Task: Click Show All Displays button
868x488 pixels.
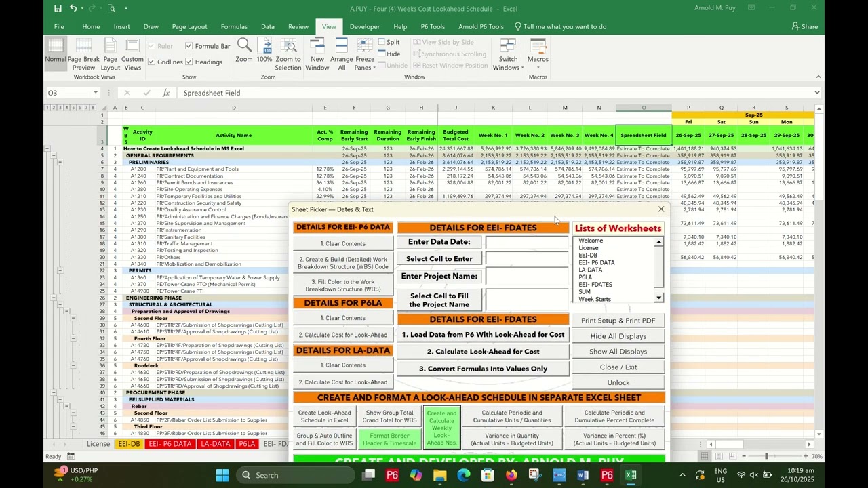Action: [x=618, y=352]
